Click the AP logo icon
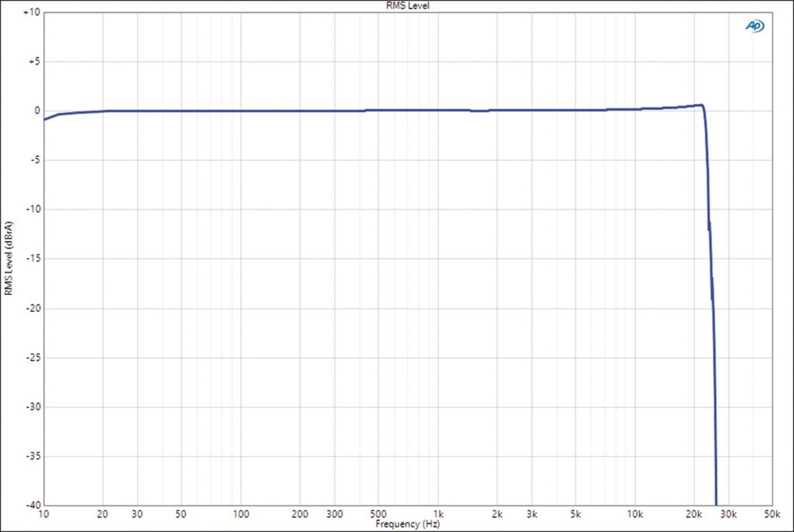Viewport: 794px width, 532px height. click(x=755, y=25)
